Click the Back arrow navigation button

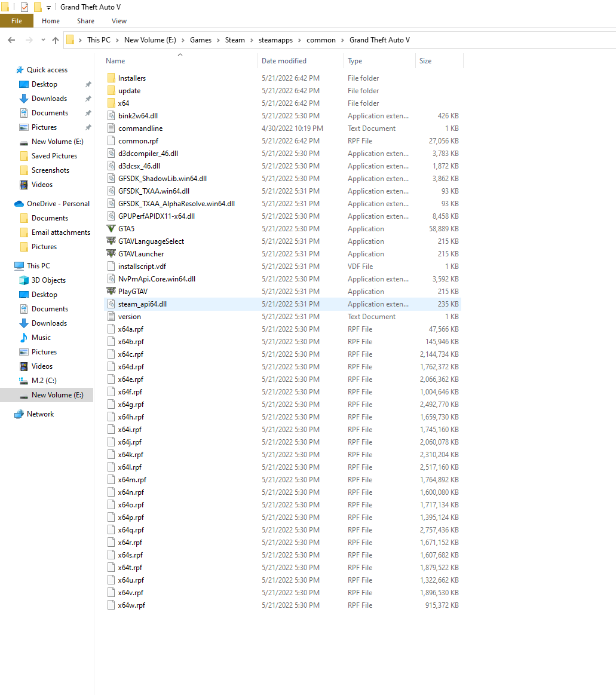pyautogui.click(x=11, y=40)
